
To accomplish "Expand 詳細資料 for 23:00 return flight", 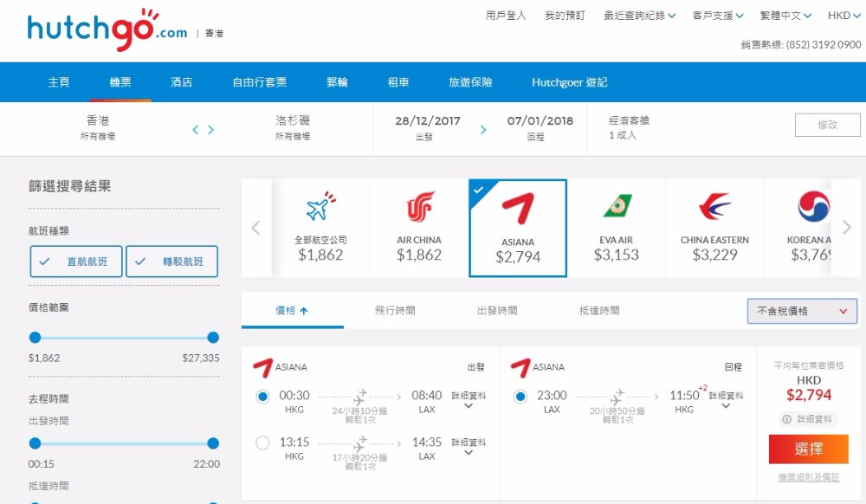I will (x=726, y=400).
